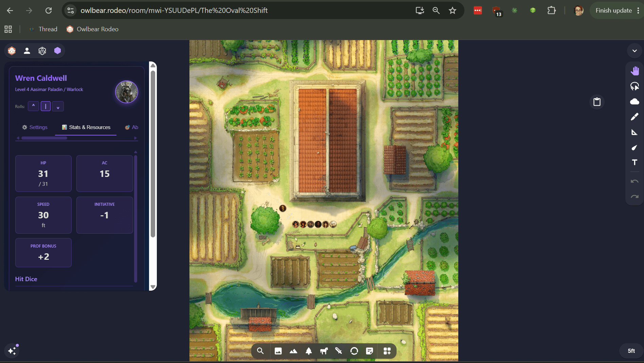Select the Fog cloud tool
The width and height of the screenshot is (644, 363).
[634, 102]
